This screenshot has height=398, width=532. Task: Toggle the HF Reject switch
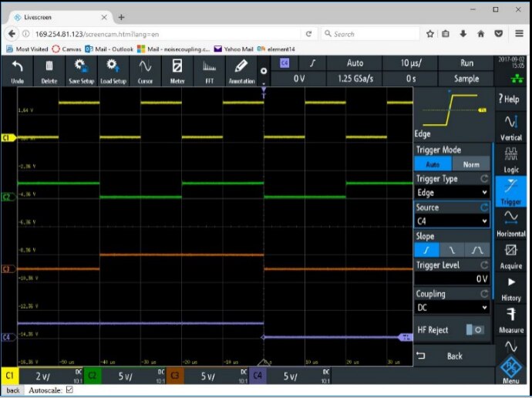475,329
